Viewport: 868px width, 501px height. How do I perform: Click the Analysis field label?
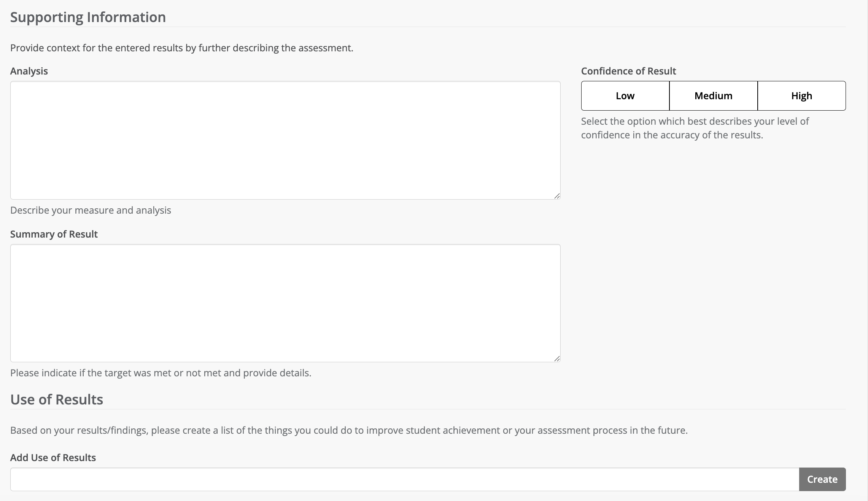click(x=29, y=71)
